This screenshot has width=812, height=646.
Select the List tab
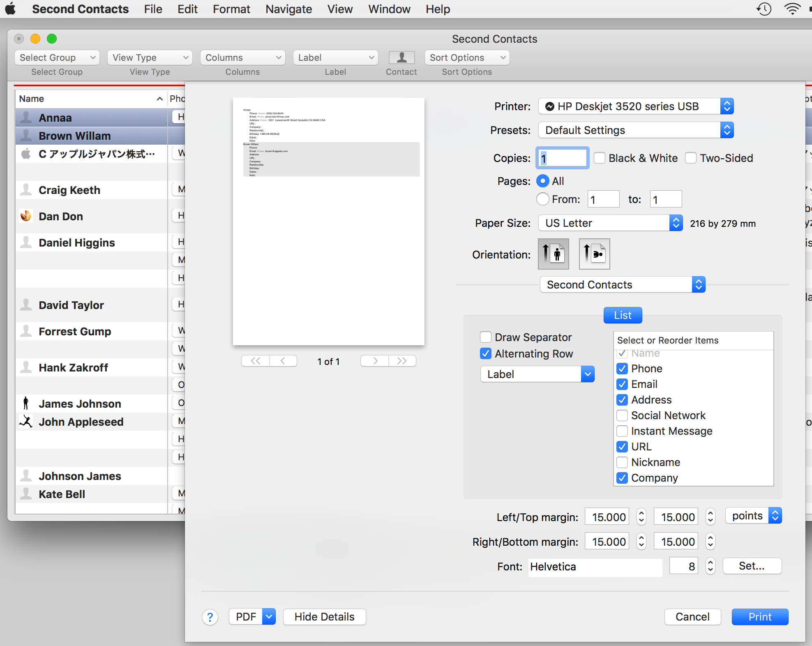[623, 315]
